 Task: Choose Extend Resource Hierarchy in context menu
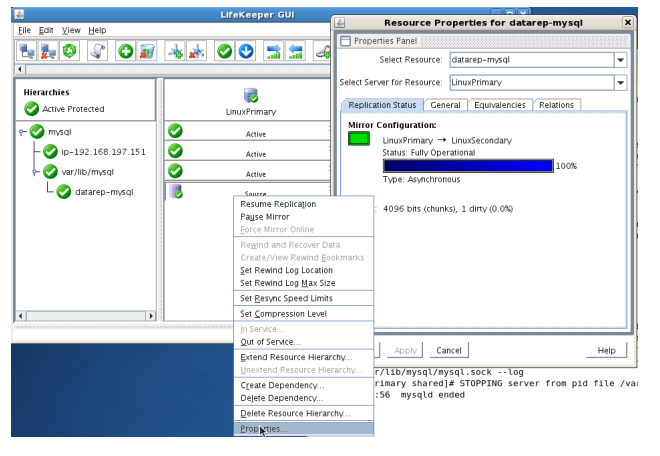click(303, 357)
